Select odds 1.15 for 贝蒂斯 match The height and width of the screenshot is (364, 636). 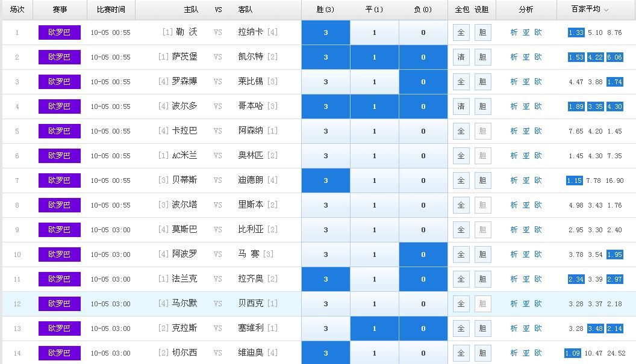pyautogui.click(x=575, y=180)
